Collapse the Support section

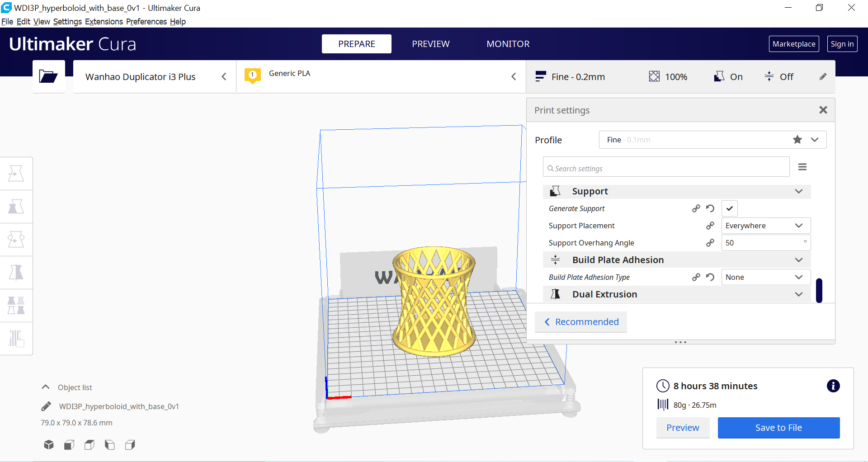[677, 191]
